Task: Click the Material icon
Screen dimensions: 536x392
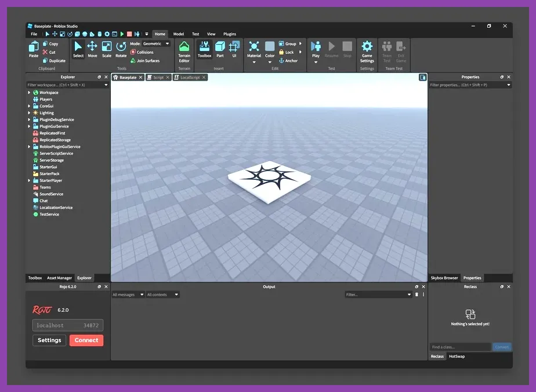Action: pyautogui.click(x=253, y=46)
